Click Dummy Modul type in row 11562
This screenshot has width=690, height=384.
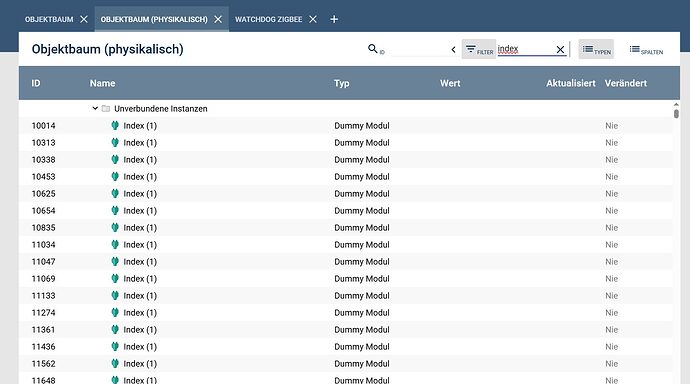pos(362,364)
